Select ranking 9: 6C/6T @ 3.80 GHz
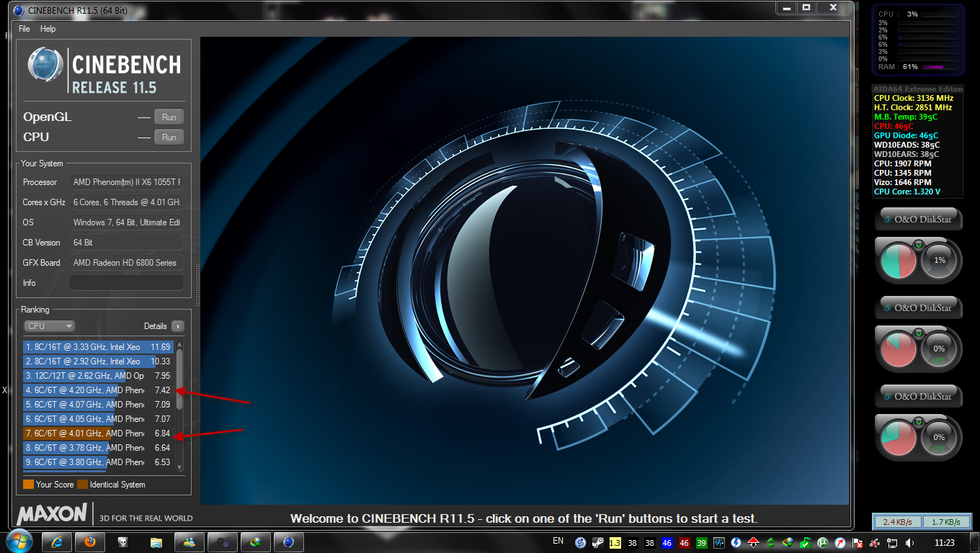Image resolution: width=980 pixels, height=553 pixels. [99, 462]
